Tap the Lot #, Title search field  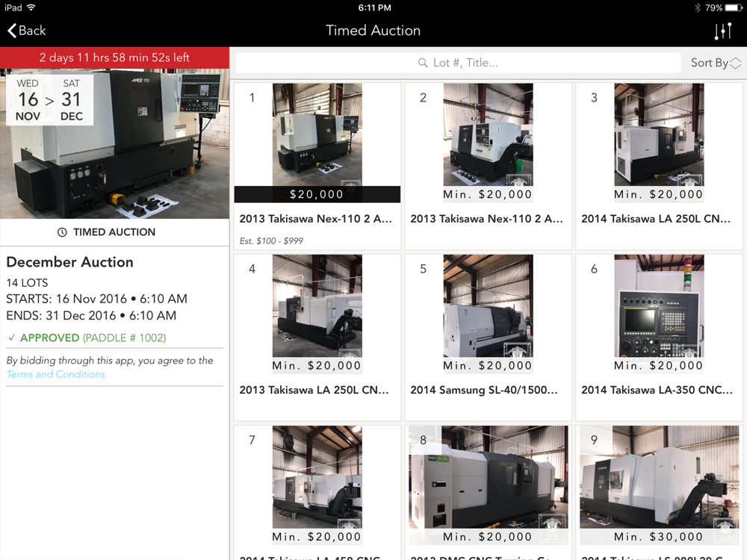pyautogui.click(x=458, y=63)
